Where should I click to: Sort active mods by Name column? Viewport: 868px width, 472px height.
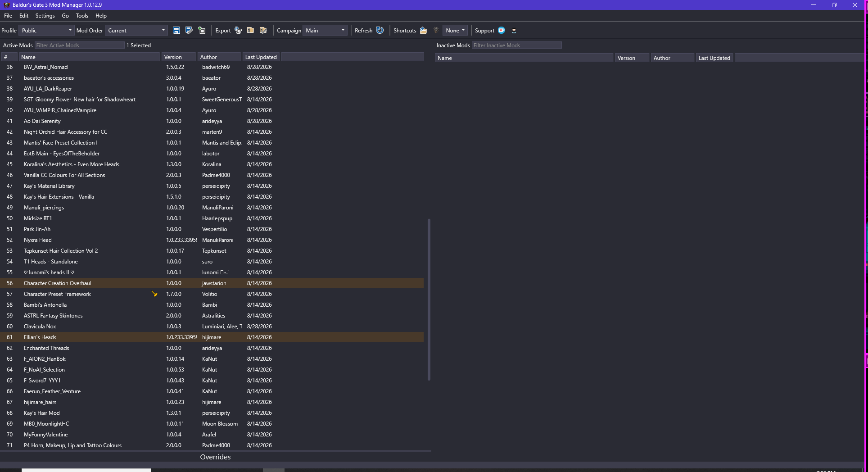90,57
